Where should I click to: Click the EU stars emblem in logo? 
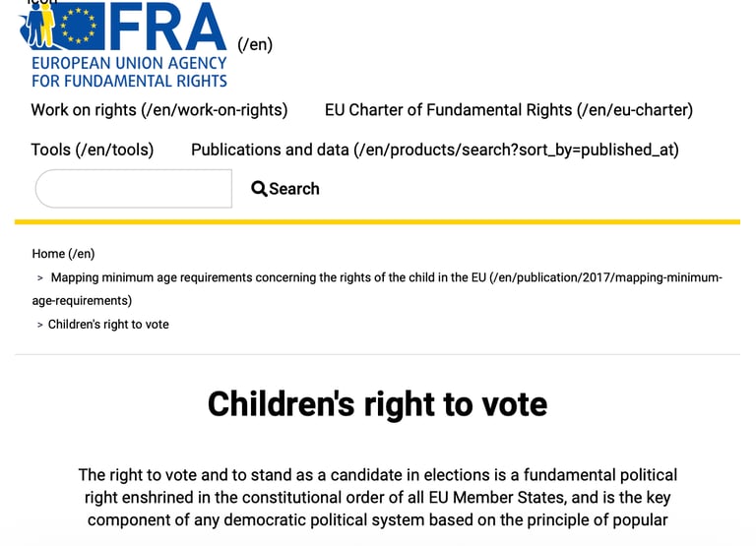point(79,27)
